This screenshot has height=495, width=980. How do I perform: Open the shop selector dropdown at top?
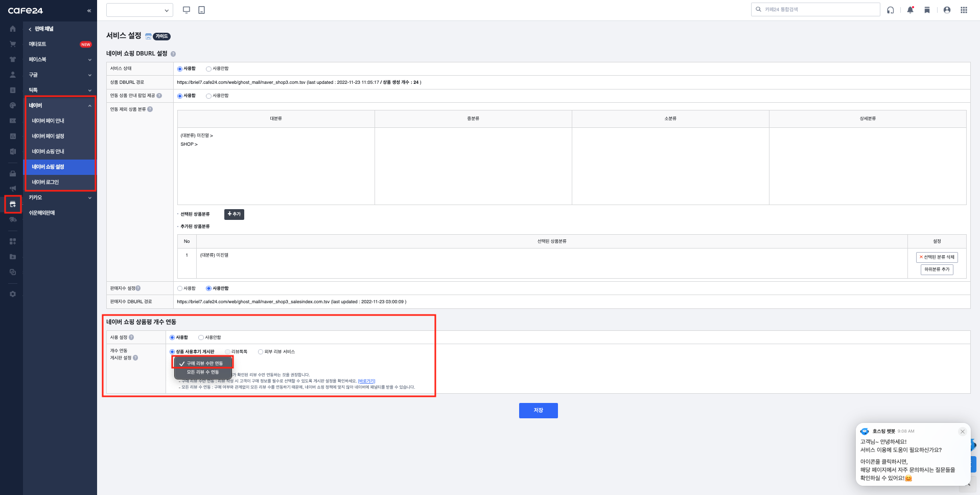[x=139, y=10]
